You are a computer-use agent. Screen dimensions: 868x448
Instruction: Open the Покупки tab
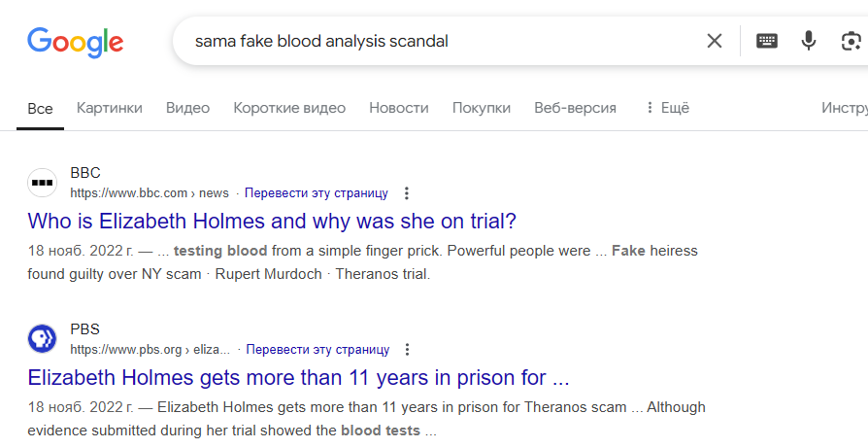(x=481, y=108)
